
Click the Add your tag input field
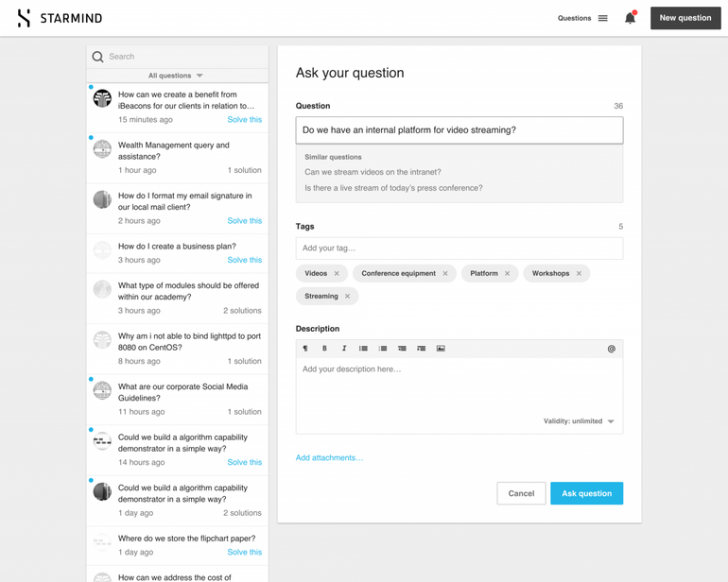pyautogui.click(x=459, y=248)
